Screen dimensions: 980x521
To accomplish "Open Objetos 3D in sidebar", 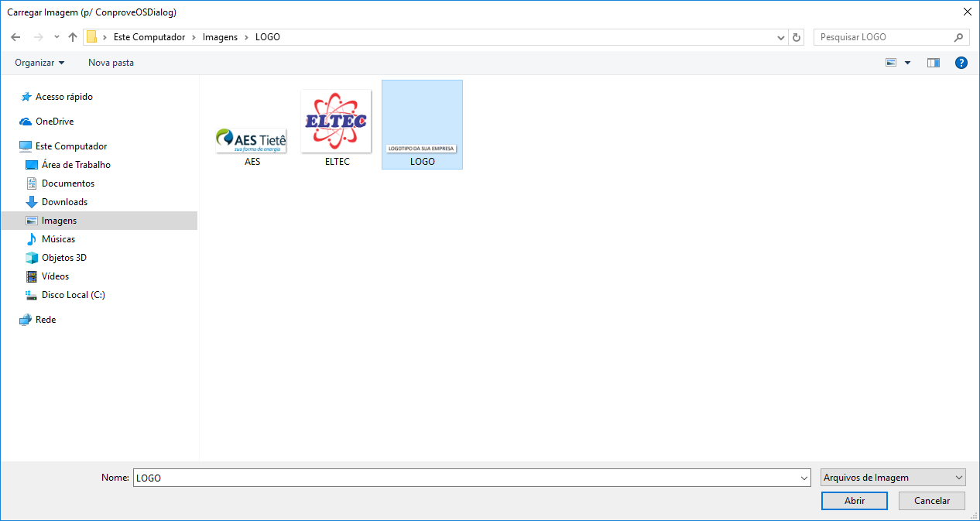I will click(x=64, y=258).
